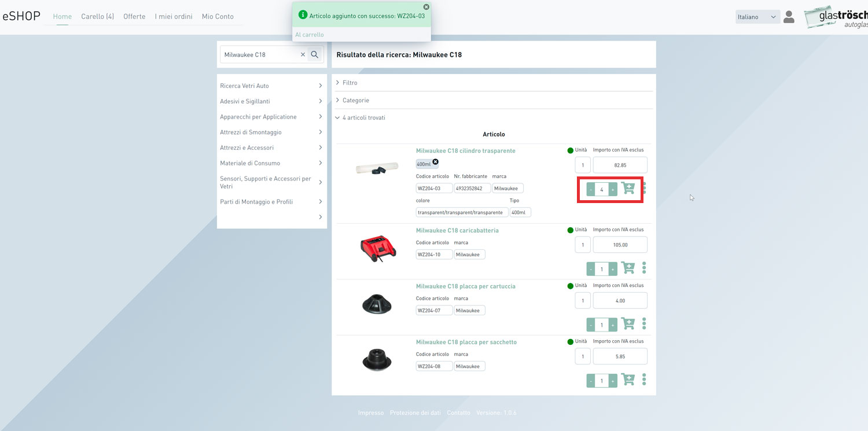Click the price field showing 105.00
Image resolution: width=868 pixels, height=431 pixels.
click(x=620, y=245)
